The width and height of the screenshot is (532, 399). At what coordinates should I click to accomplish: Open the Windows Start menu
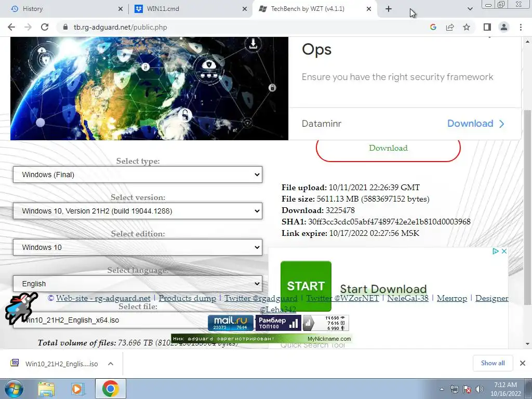click(x=14, y=389)
